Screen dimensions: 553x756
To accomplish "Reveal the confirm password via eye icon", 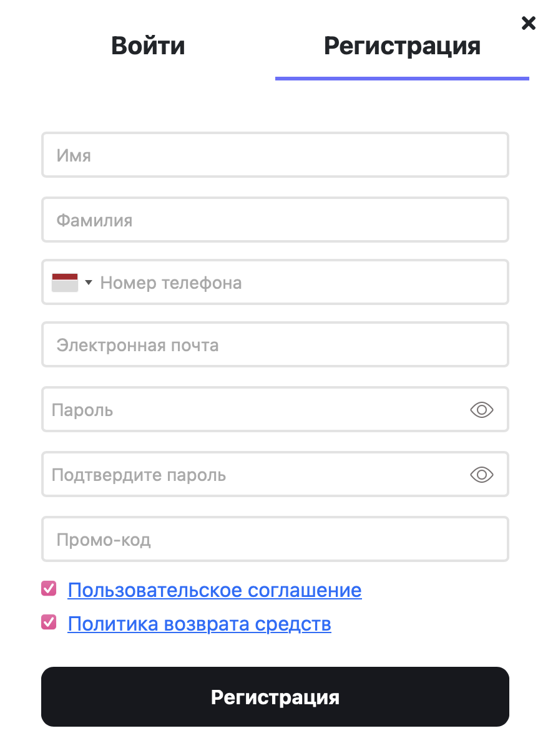I will 481,475.
